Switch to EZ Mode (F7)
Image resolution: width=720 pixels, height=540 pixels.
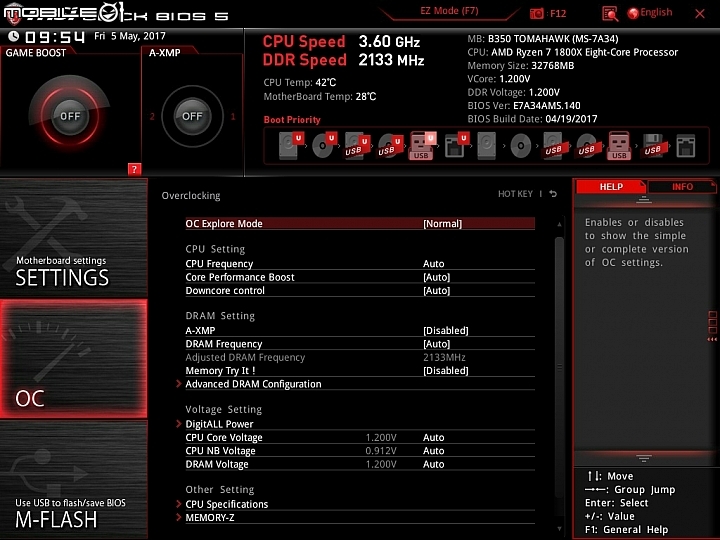[449, 11]
